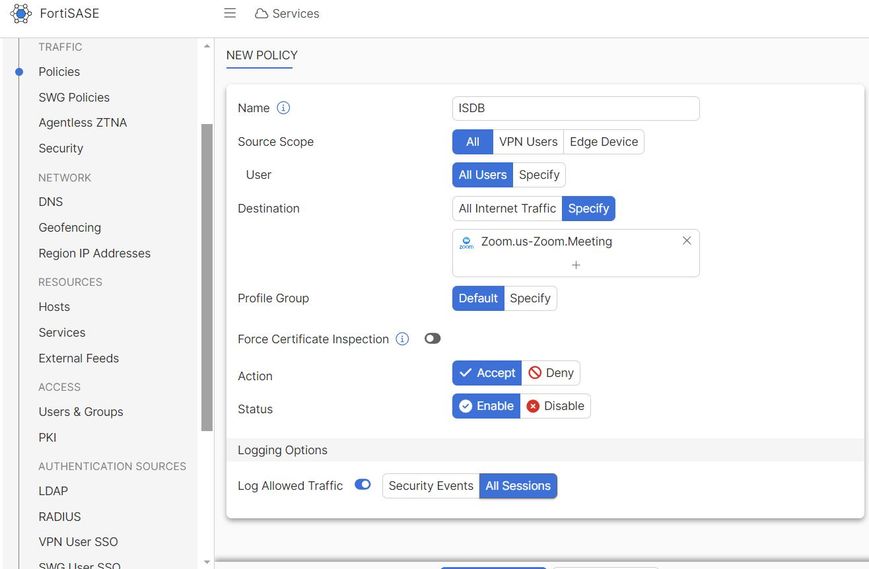Toggle the hamburger menu icon
This screenshot has height=569, width=869.
[230, 13]
